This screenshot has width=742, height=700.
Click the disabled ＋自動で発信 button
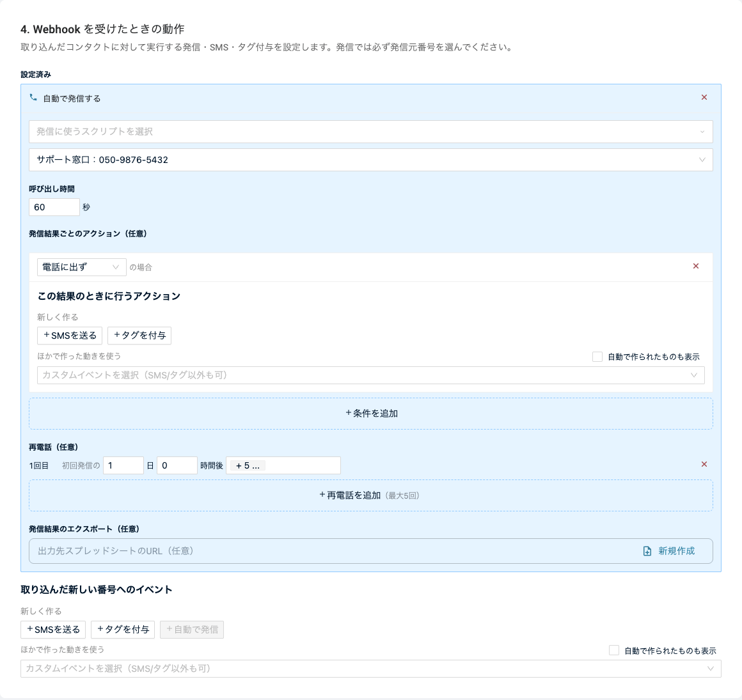192,630
